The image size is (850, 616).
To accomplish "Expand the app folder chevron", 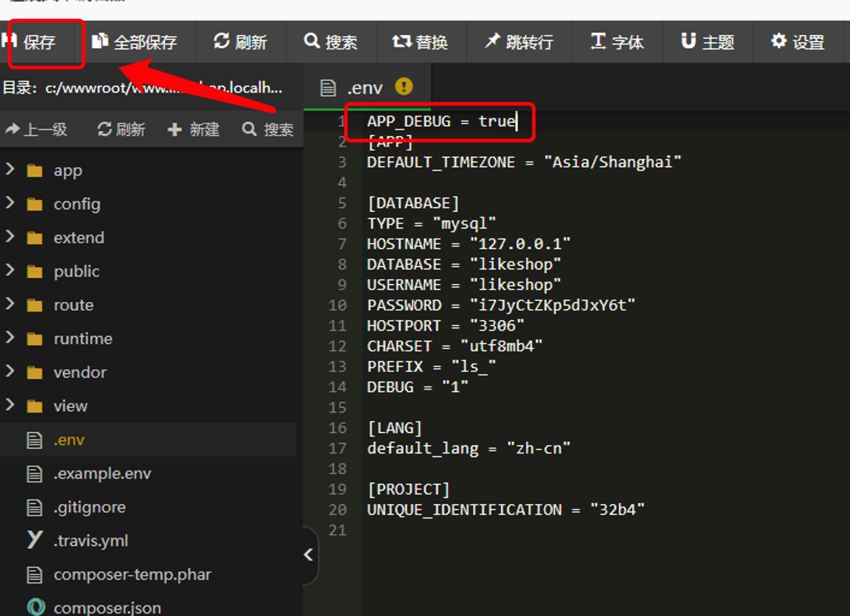I will (10, 170).
